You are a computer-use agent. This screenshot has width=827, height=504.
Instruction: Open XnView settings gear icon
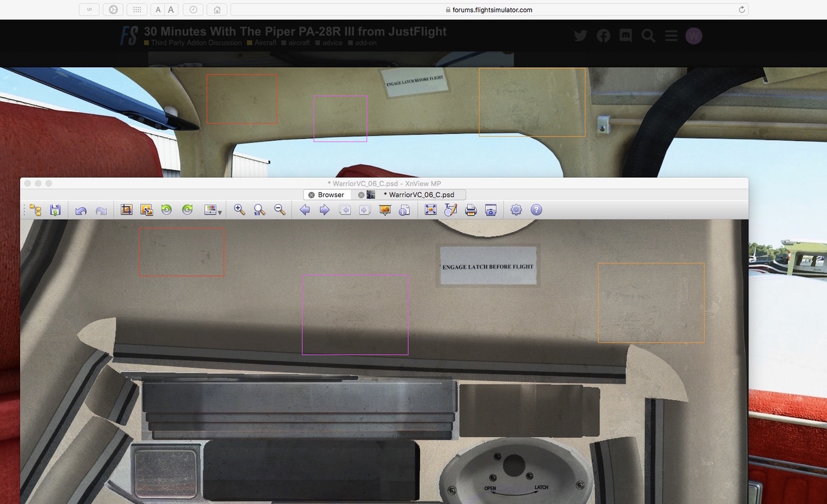(x=516, y=210)
